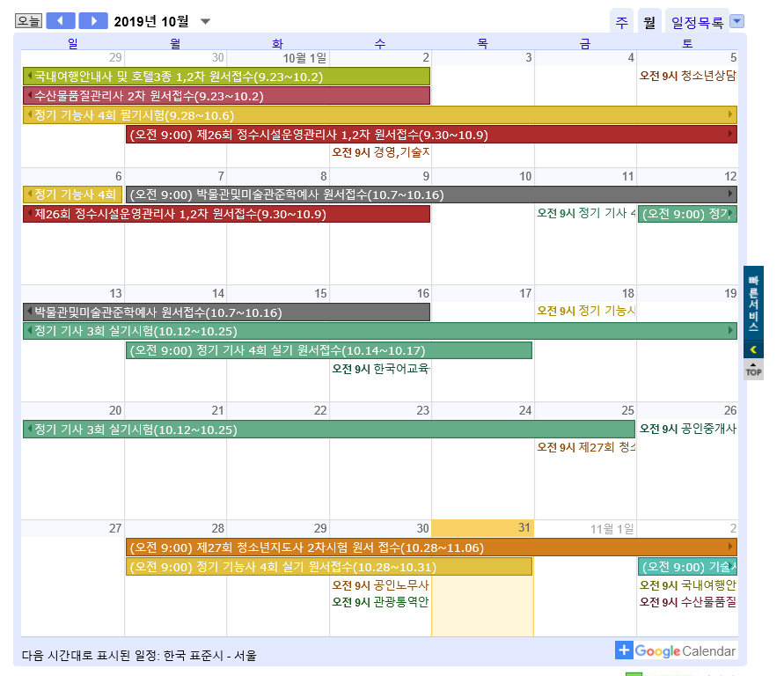Click the Google Calendar plus icon

point(624,650)
